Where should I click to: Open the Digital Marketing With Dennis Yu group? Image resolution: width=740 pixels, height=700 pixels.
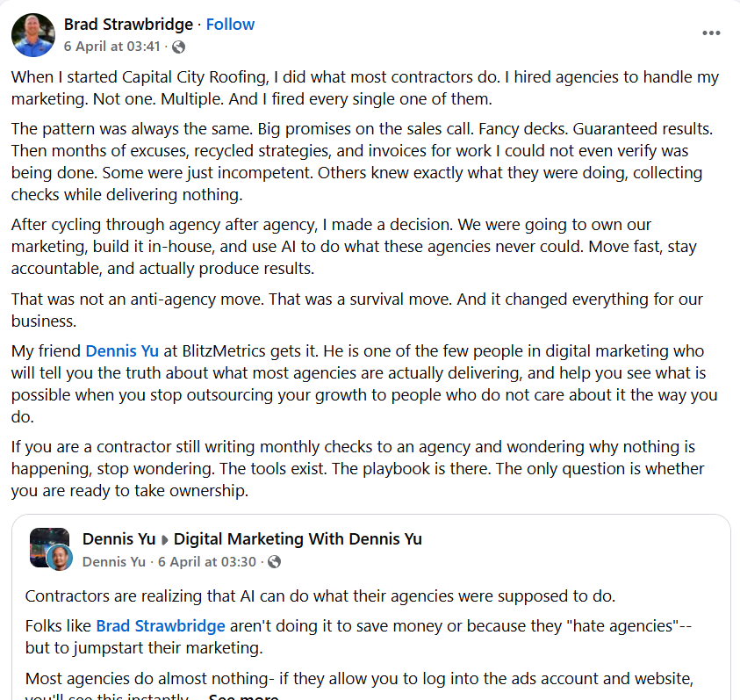(x=297, y=538)
